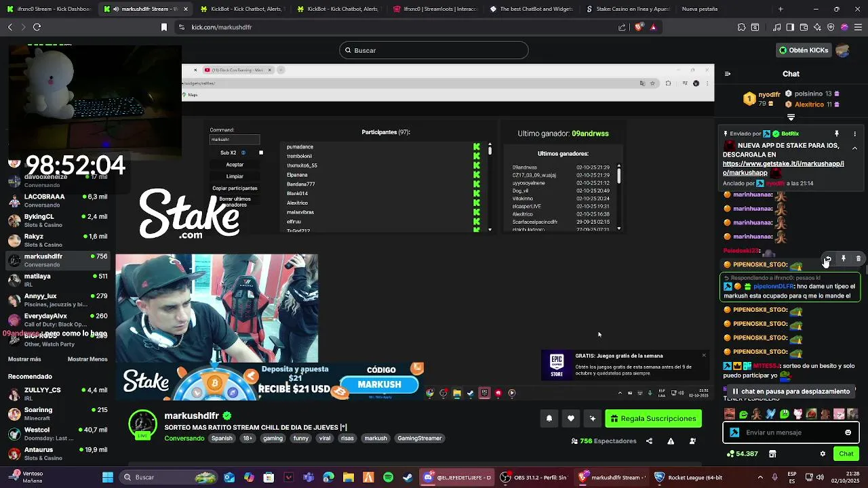Switch to Stake Casino en línea tab
Viewport: 868px width, 488px height.
point(627,9)
